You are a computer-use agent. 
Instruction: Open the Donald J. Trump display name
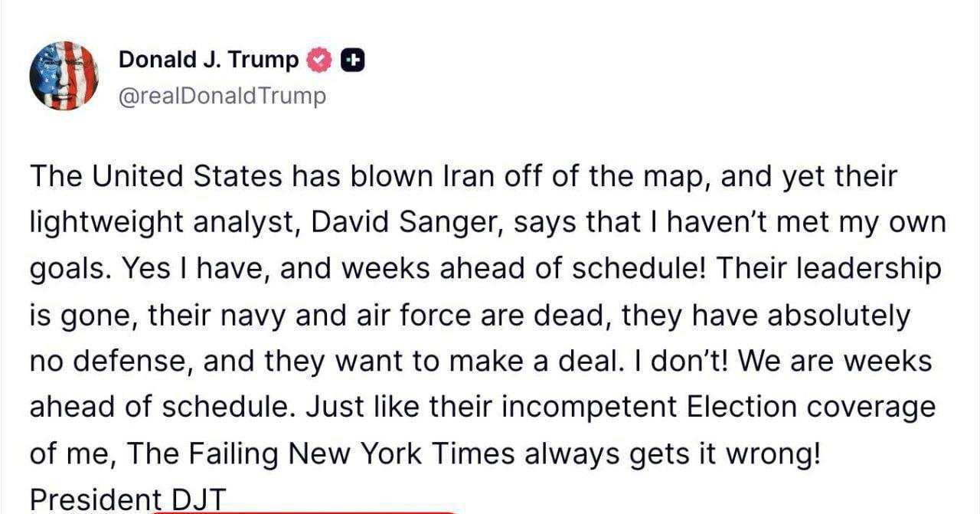(x=208, y=60)
